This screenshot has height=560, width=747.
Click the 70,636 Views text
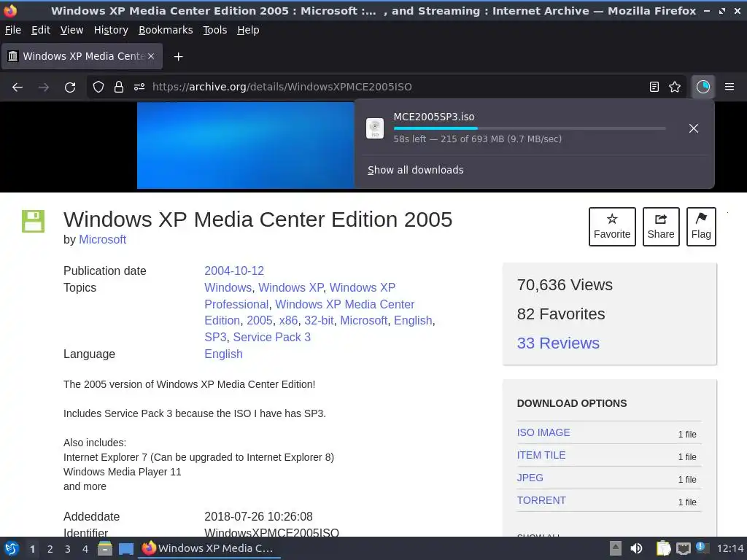coord(565,285)
